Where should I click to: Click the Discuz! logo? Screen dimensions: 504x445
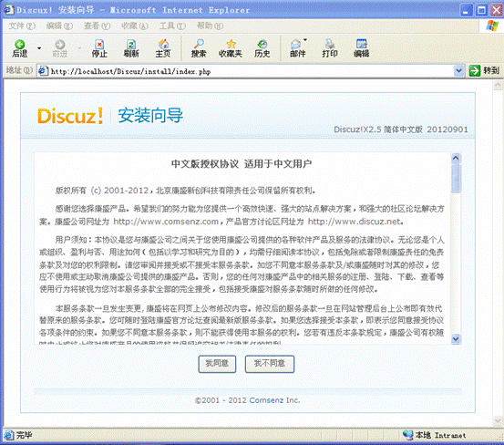pos(70,116)
